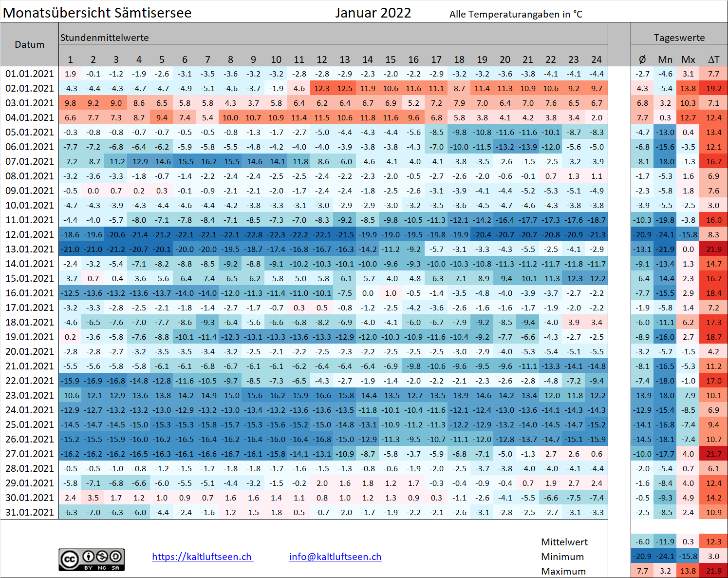Screen dimensions: 728x578
Task: Click the hour 24 column header
Action: [597, 59]
